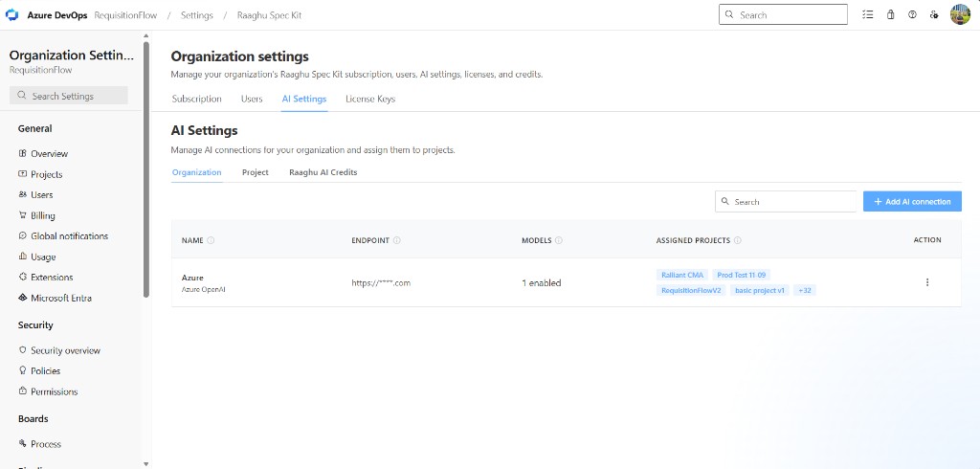Open Policies in the sidebar

pyautogui.click(x=46, y=370)
